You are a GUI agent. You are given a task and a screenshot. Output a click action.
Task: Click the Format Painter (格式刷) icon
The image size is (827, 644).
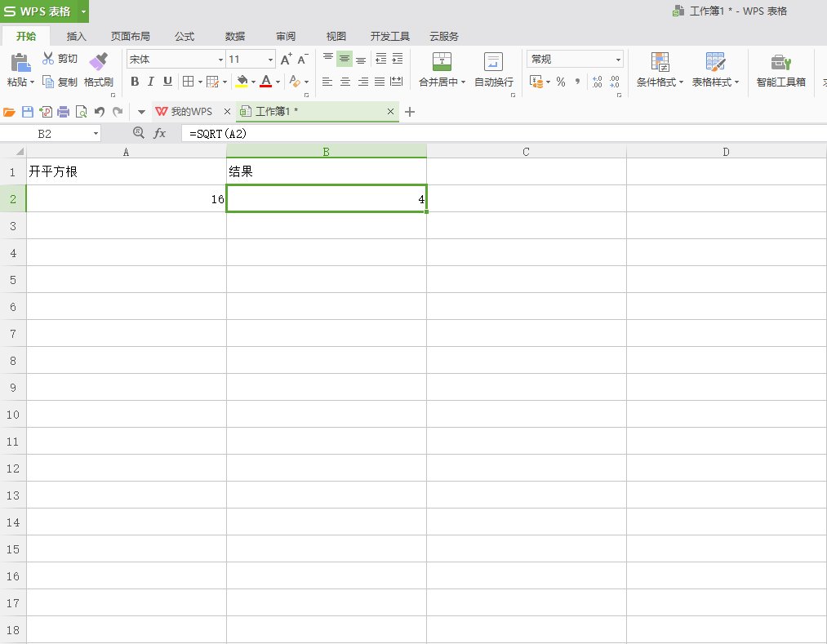pos(98,61)
